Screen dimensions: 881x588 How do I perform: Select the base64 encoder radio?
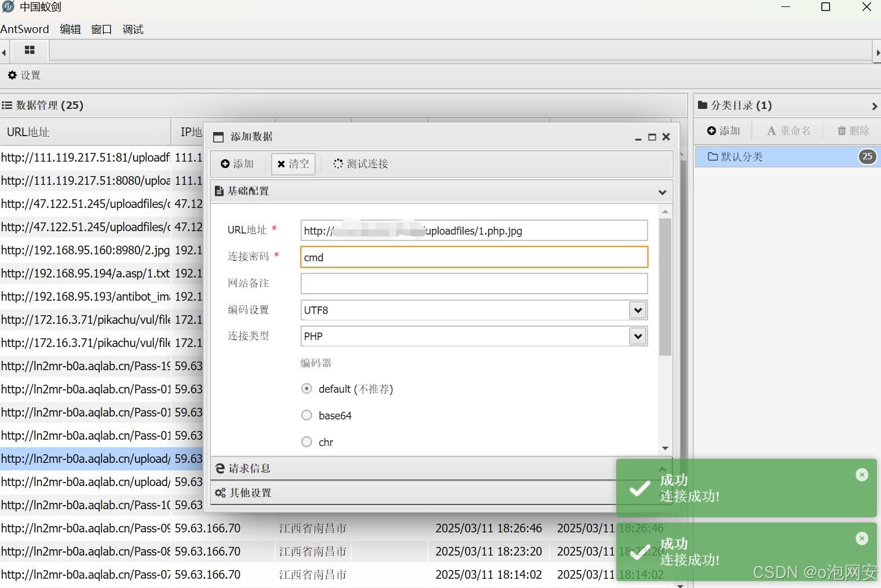(x=306, y=415)
